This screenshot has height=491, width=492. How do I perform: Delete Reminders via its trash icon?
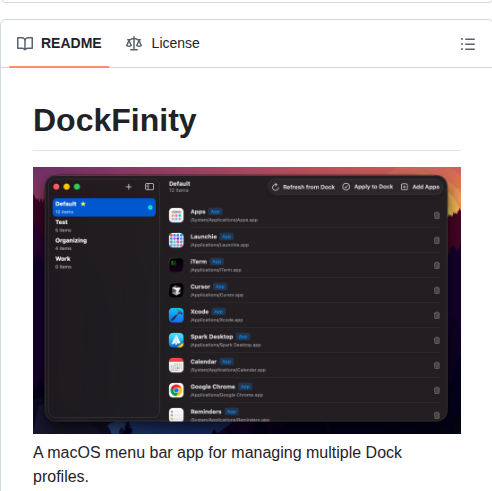437,416
